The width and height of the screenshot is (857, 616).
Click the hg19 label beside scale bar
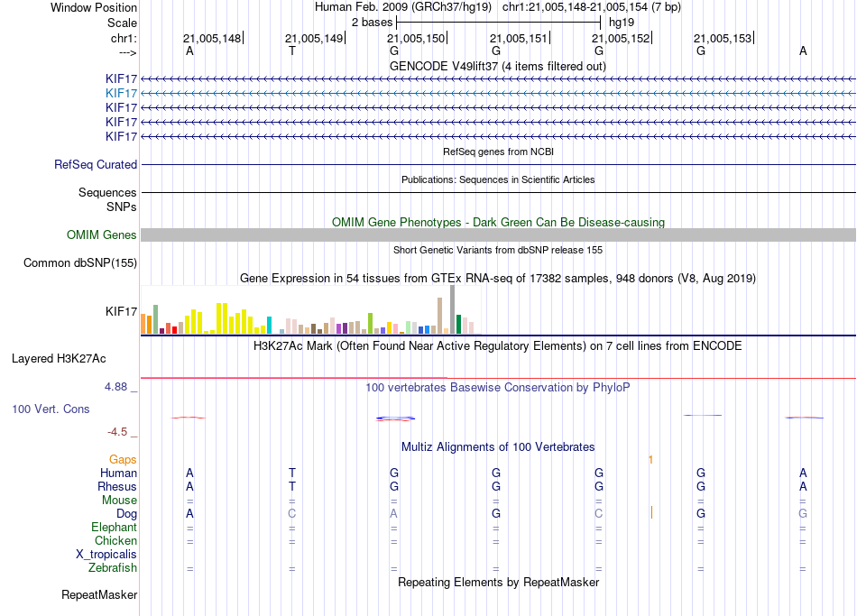[622, 23]
